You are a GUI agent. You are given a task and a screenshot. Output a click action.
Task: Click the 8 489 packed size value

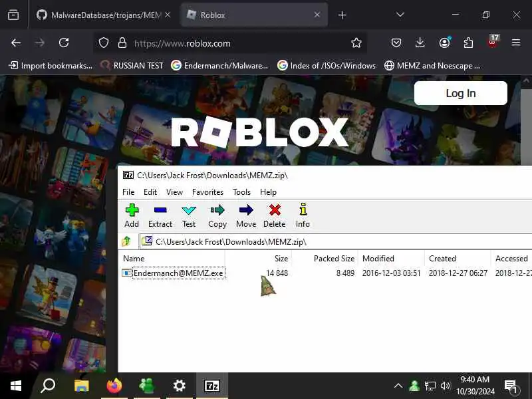tap(345, 273)
